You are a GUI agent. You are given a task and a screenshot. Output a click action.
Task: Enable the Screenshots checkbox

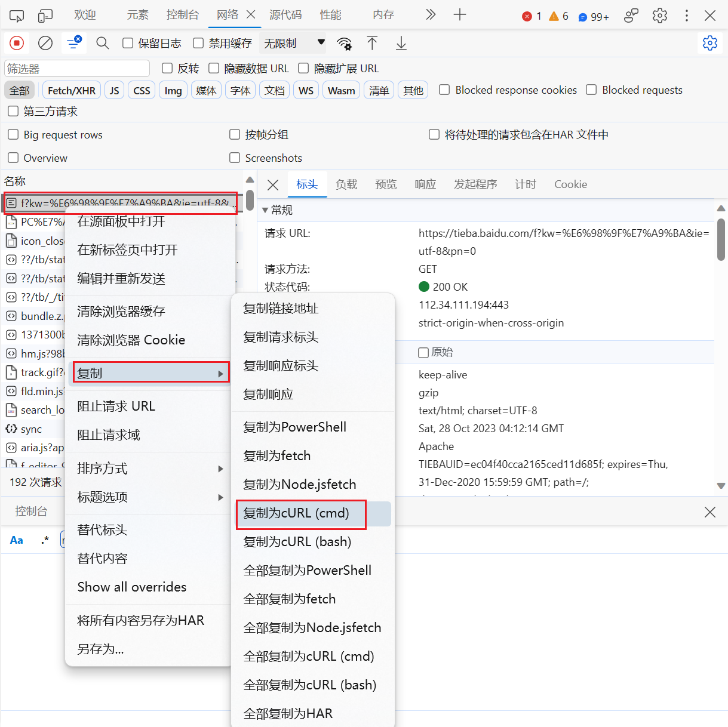point(235,158)
